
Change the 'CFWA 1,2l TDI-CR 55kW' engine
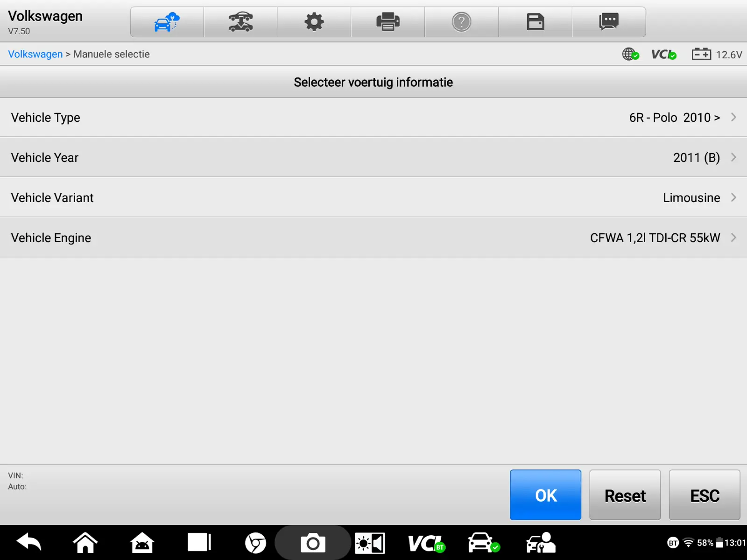[655, 238]
